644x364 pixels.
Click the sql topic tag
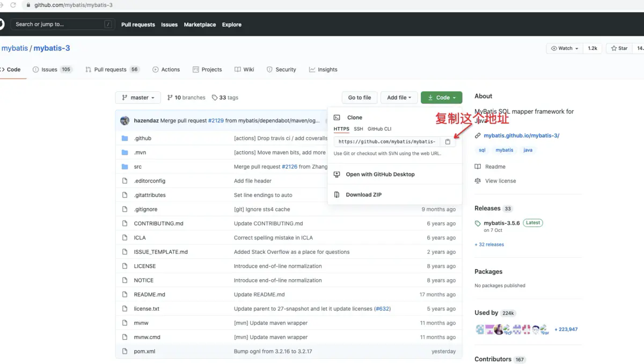[482, 150]
